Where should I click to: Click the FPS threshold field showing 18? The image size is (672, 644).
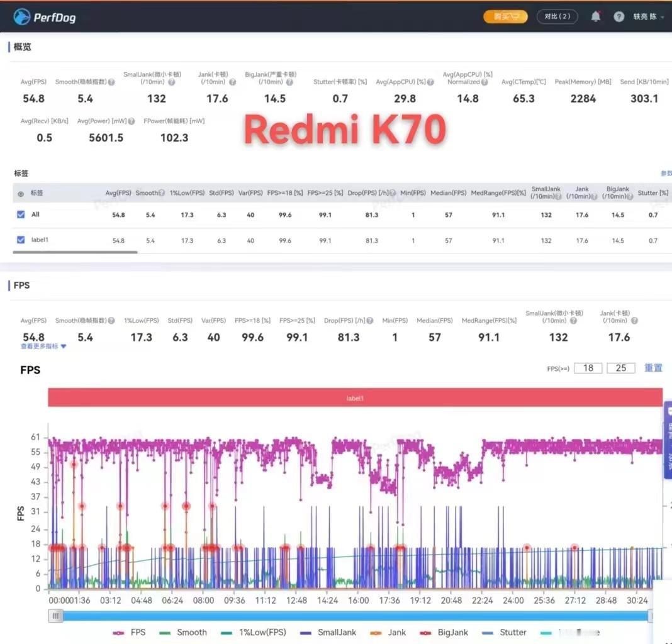point(588,368)
